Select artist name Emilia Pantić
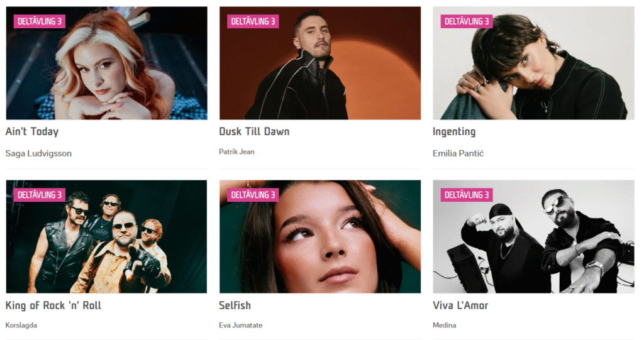 [458, 153]
